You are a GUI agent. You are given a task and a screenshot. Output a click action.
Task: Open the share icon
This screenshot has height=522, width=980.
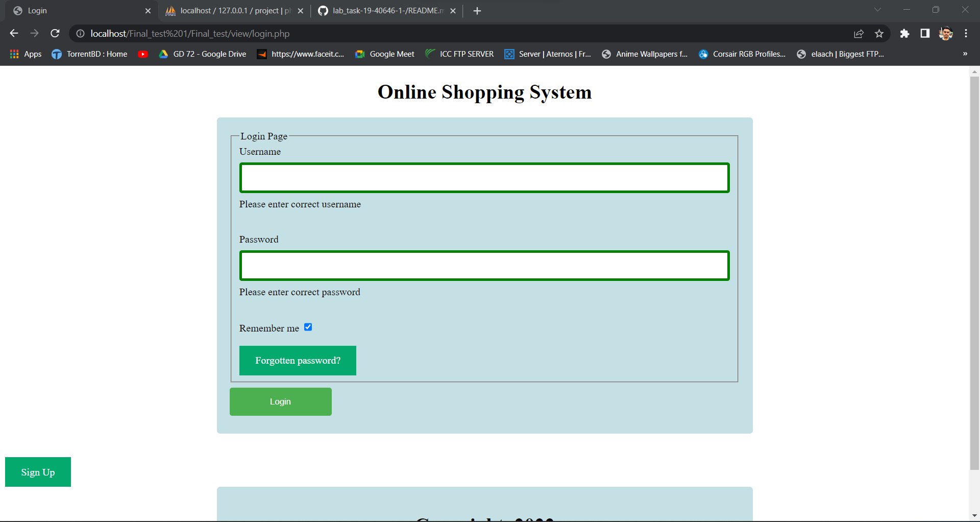pyautogui.click(x=859, y=33)
